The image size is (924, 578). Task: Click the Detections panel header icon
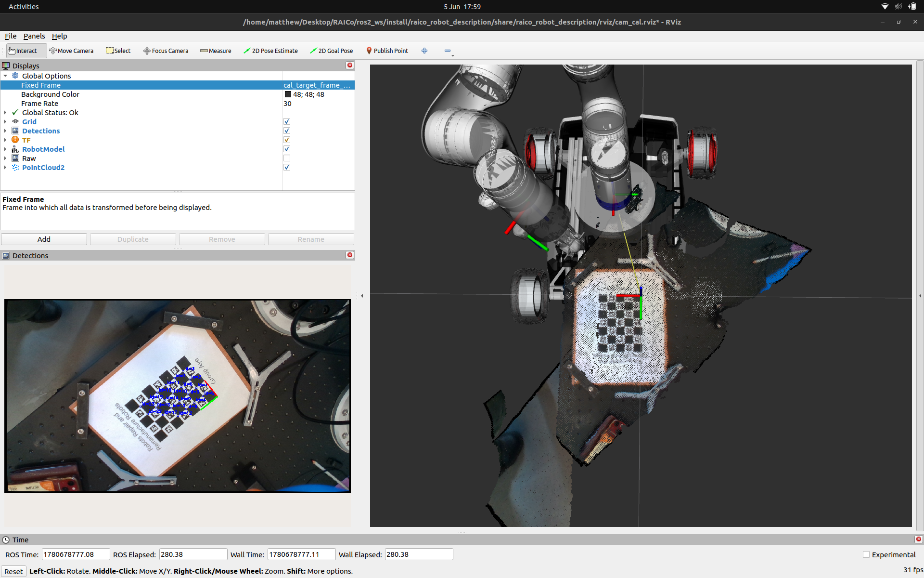(x=6, y=255)
